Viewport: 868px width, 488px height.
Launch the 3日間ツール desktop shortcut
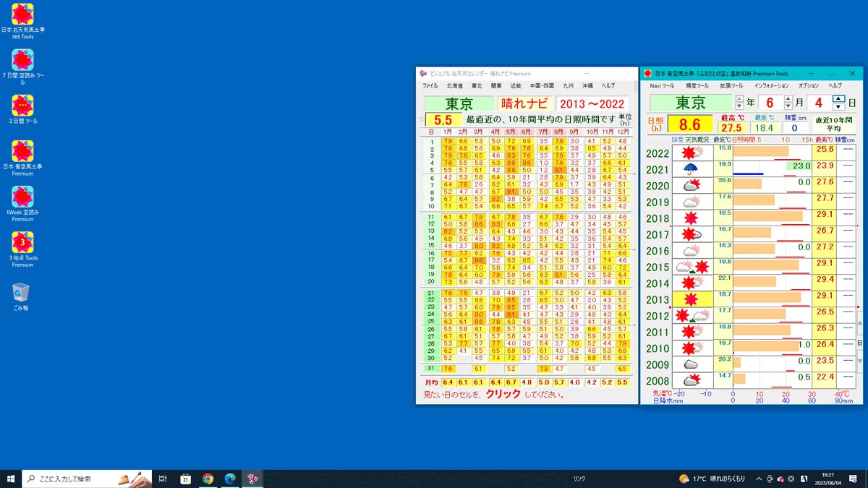click(23, 106)
